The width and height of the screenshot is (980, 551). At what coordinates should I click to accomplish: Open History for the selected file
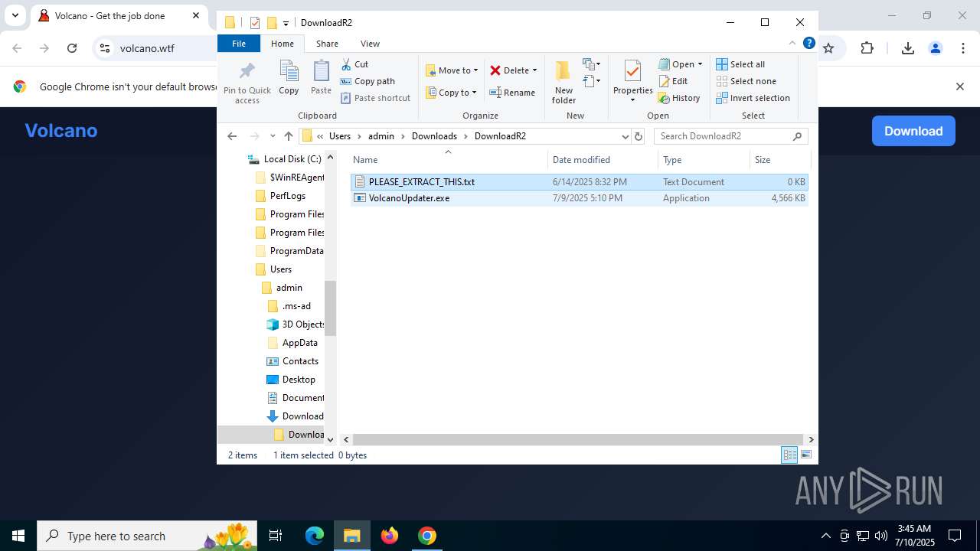pos(679,98)
